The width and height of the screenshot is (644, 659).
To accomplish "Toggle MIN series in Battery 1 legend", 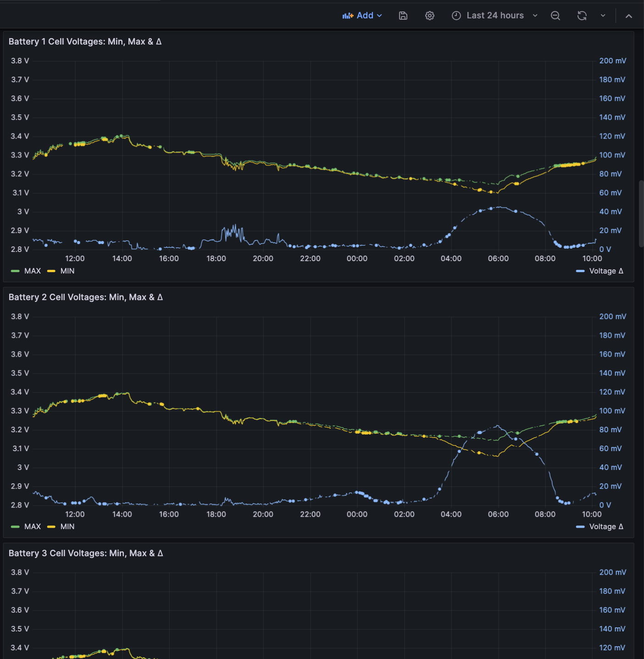I will click(x=67, y=271).
